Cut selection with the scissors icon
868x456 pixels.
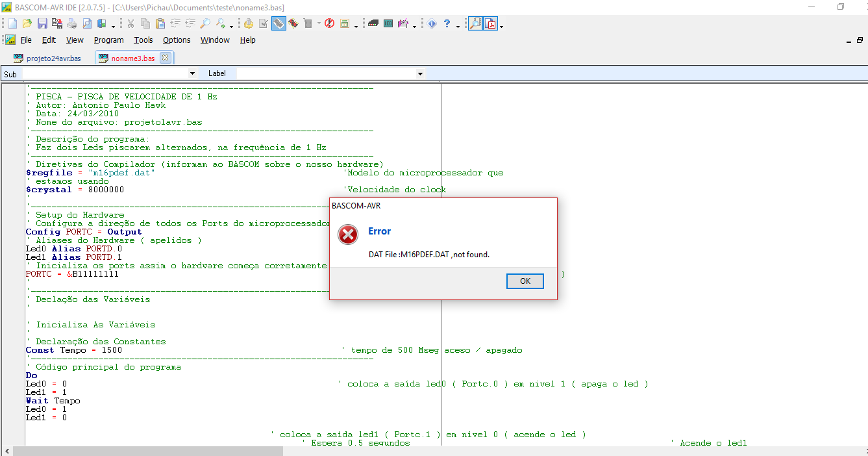(x=130, y=23)
